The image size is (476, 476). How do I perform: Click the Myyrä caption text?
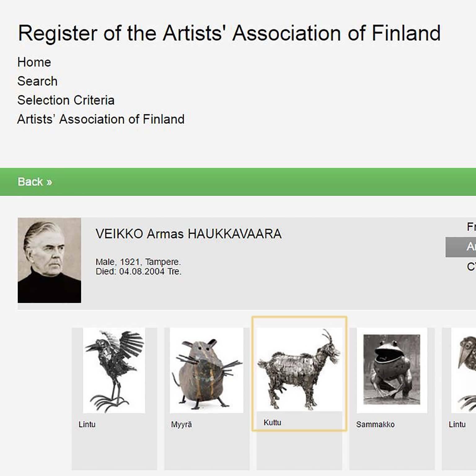pyautogui.click(x=181, y=425)
